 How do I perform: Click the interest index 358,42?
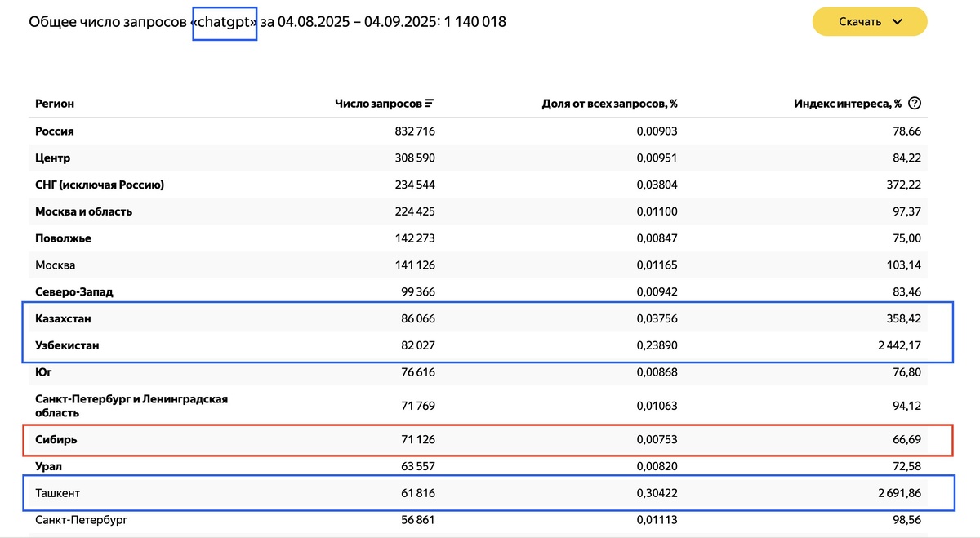[x=903, y=318]
